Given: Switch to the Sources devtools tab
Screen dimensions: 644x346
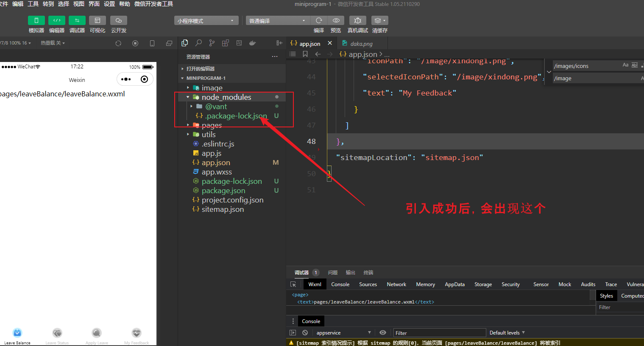Looking at the screenshot, I should click(368, 284).
